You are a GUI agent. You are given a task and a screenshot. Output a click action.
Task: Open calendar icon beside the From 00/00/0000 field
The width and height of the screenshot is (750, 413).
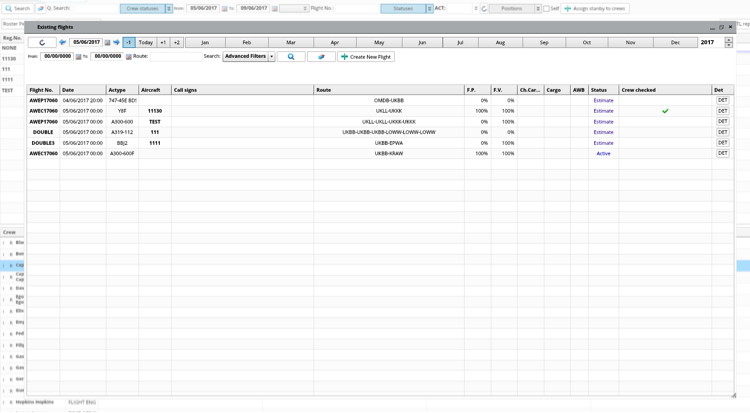[79, 57]
